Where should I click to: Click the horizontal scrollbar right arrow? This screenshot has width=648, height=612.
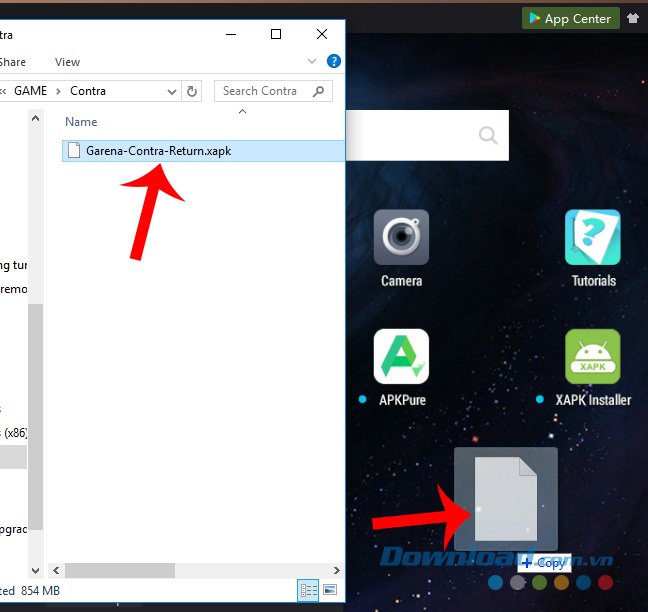coord(337,571)
